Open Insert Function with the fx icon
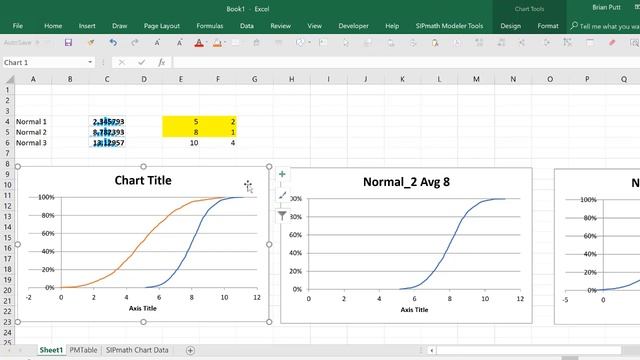This screenshot has width=640, height=360. pos(162,62)
